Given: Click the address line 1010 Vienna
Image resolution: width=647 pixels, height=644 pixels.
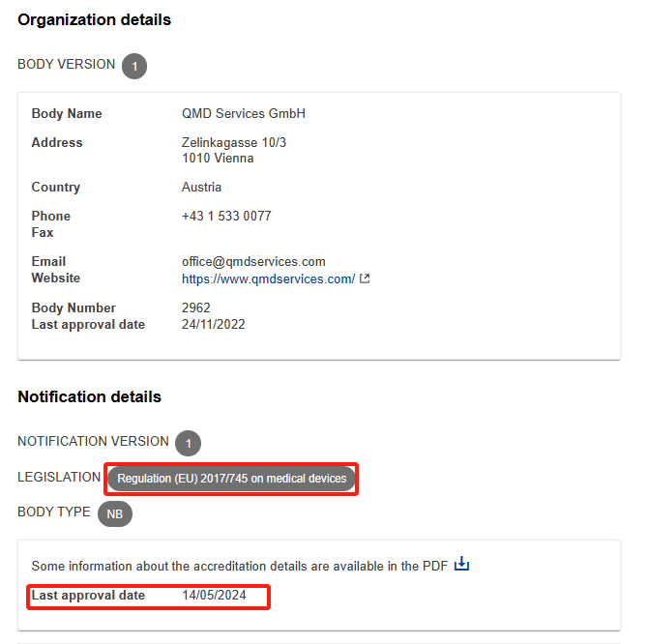Looking at the screenshot, I should [x=218, y=158].
